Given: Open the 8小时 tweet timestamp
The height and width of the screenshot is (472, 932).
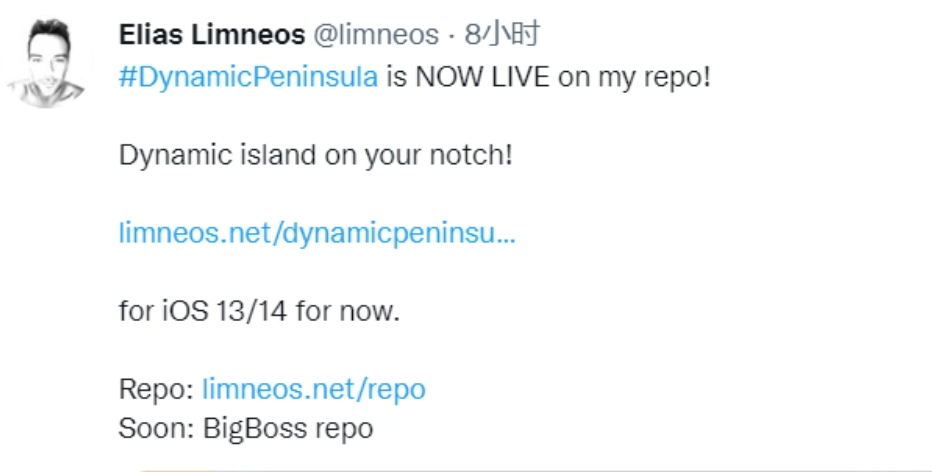Looking at the screenshot, I should (502, 36).
